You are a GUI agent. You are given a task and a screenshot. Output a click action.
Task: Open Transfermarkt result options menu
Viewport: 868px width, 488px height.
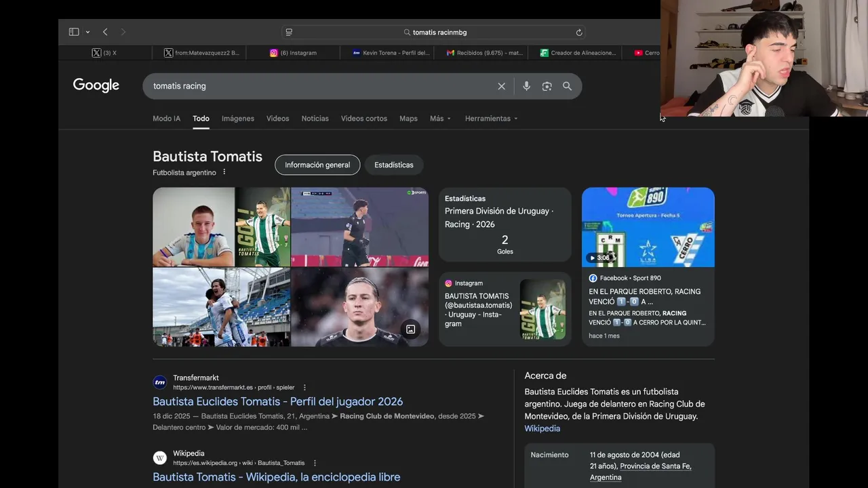tap(304, 388)
